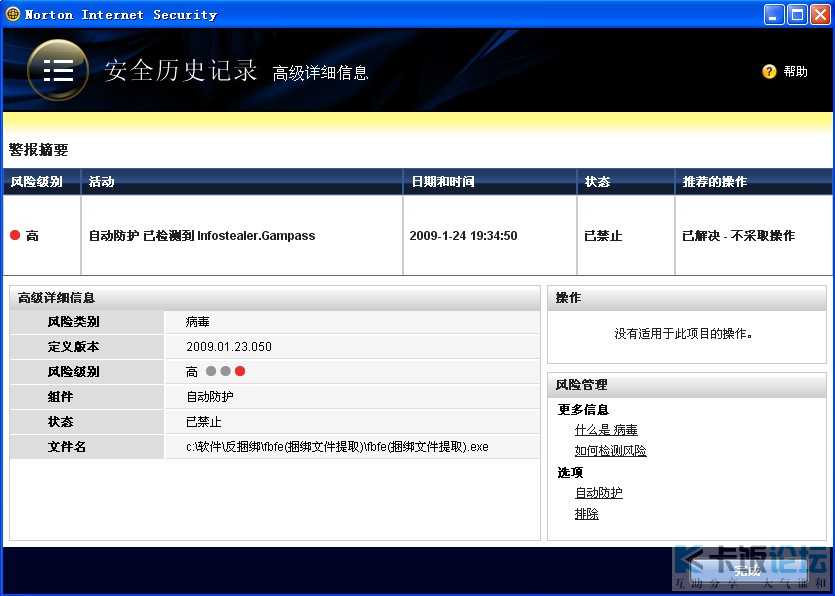Screen dimensions: 835x596
Task: Click the red high-risk dot in the alert row
Action: pos(15,235)
